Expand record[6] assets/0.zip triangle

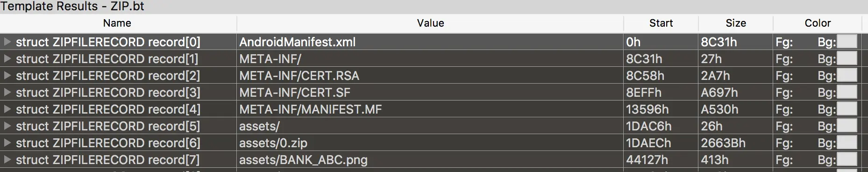[7, 143]
